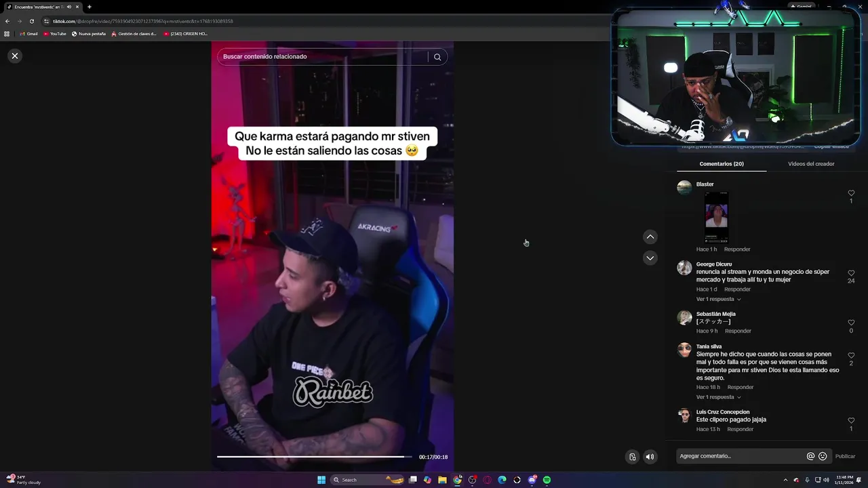Open the '(2343) ORIGEN HO...' bookmark
Viewport: 868px width, 488px height.
click(185, 33)
